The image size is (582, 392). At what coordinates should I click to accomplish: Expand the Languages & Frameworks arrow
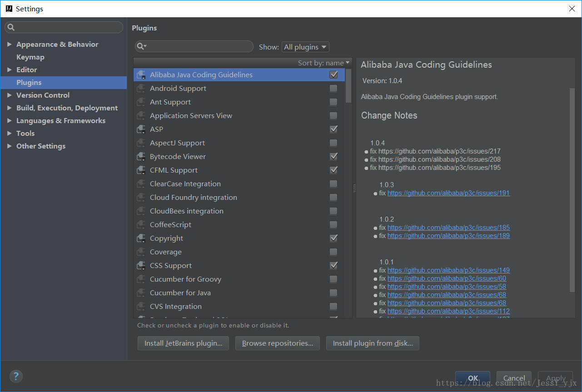10,120
